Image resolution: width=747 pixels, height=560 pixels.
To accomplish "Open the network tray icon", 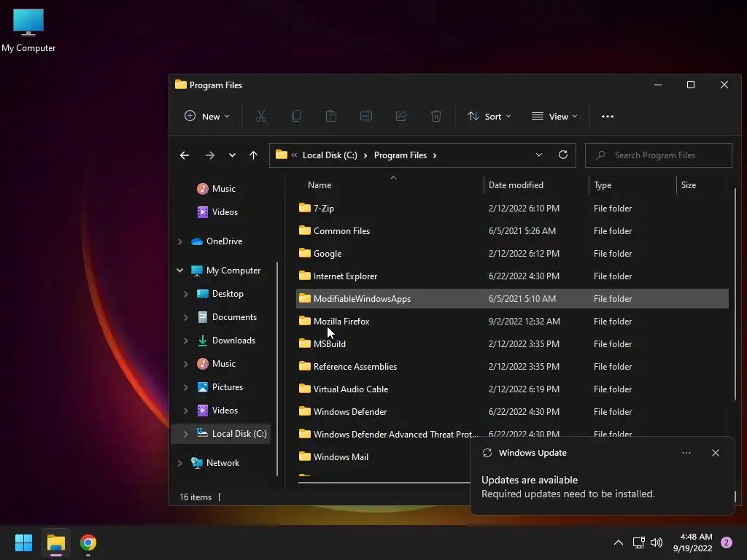I will pyautogui.click(x=638, y=542).
